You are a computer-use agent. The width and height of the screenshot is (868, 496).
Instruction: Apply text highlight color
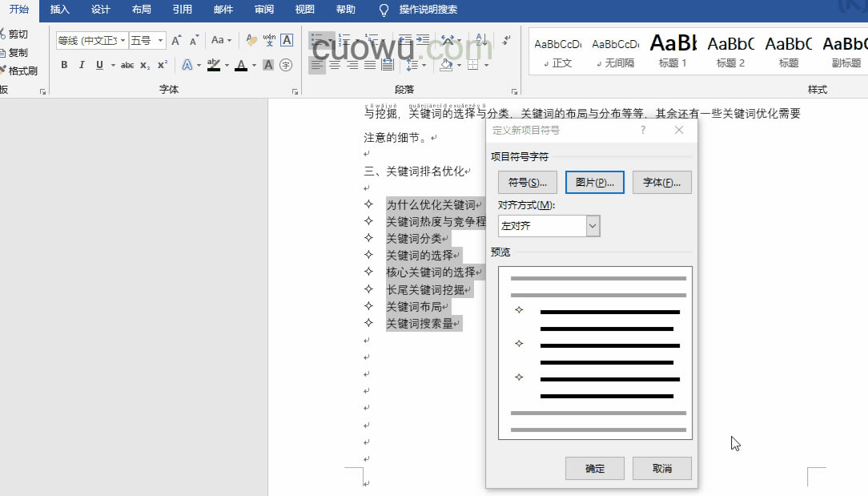click(214, 65)
